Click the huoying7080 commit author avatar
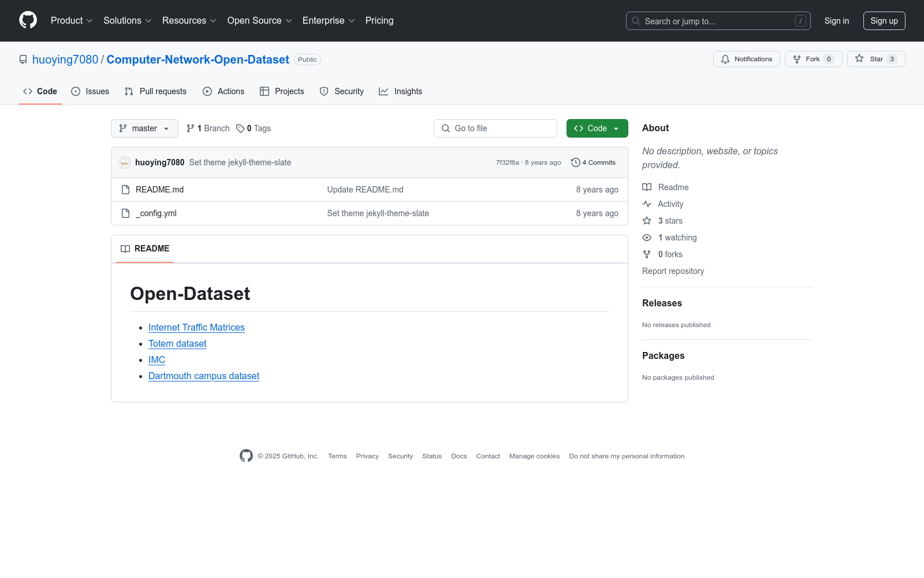924x578 pixels. (x=125, y=162)
